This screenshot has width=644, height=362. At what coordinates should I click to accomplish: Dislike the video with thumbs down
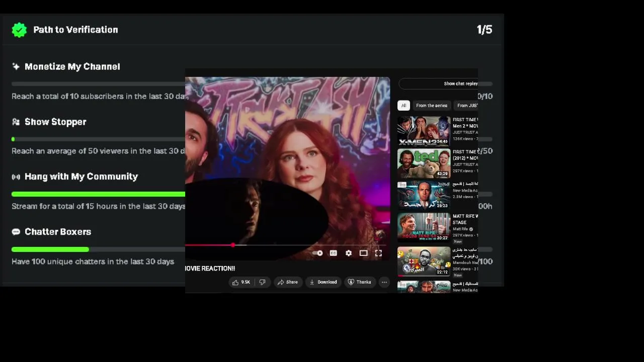tap(262, 282)
